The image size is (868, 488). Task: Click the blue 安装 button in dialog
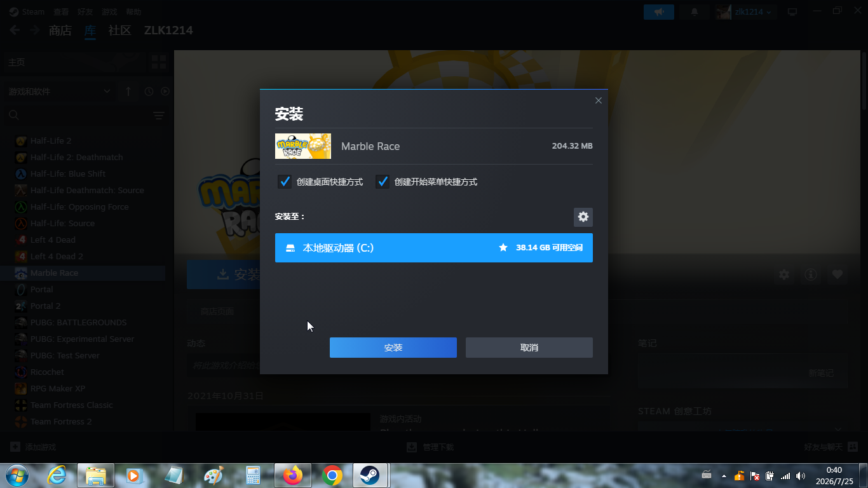pos(393,348)
